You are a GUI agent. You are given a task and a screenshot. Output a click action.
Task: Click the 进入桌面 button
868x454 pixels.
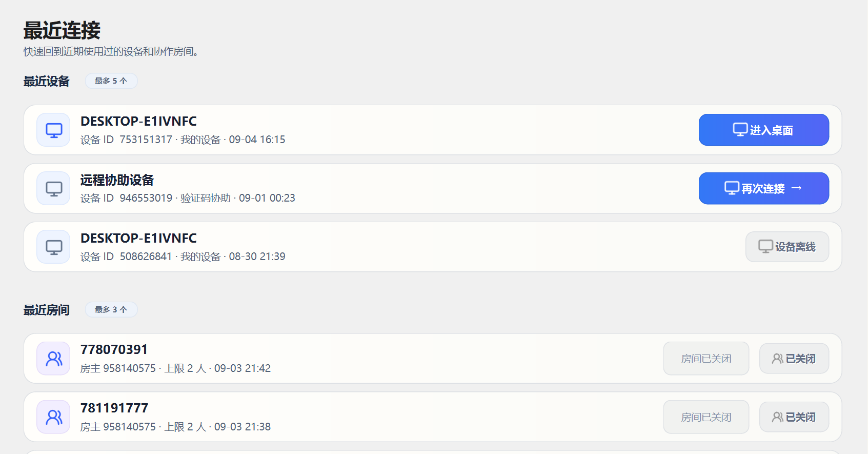tap(763, 130)
